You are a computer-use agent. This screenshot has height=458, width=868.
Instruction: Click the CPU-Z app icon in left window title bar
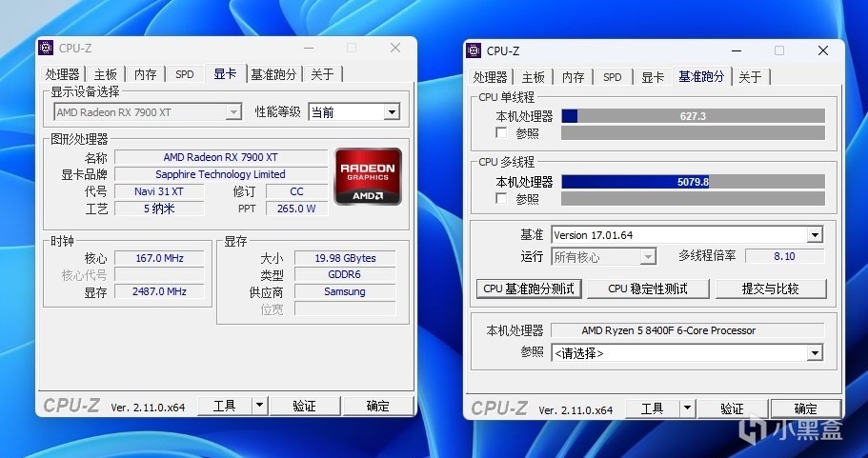pos(46,49)
